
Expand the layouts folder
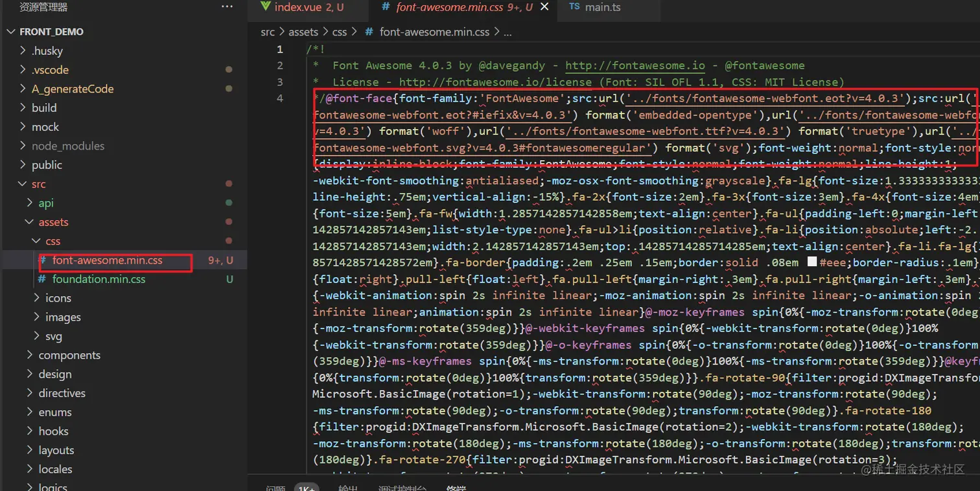click(x=56, y=450)
